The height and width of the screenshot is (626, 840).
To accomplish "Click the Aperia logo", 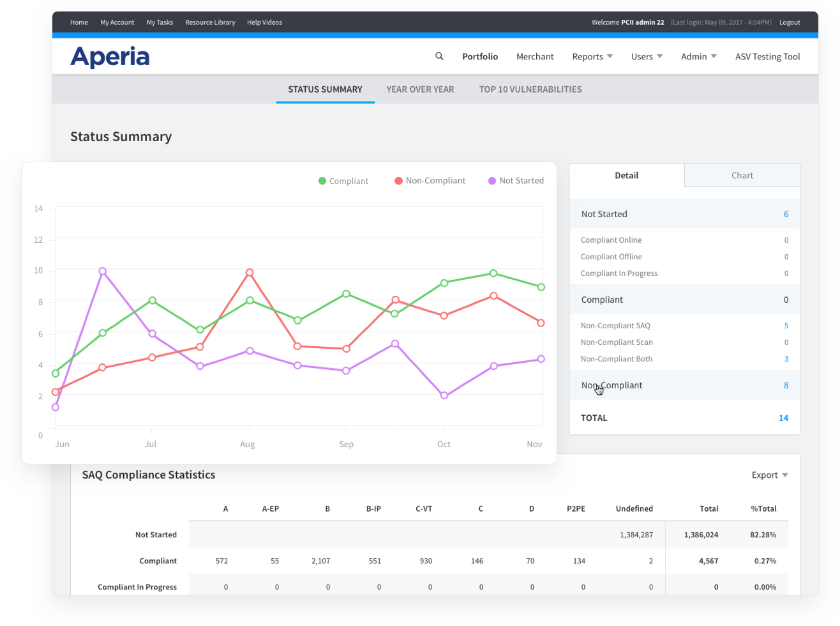I will pos(110,57).
